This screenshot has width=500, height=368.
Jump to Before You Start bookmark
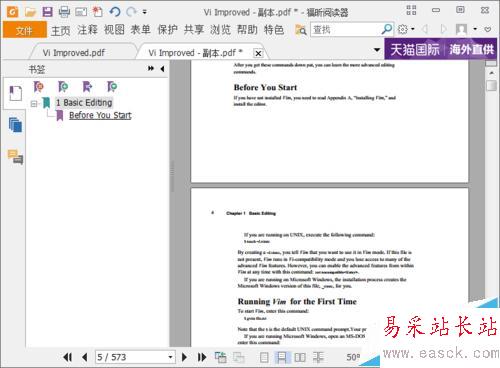coord(100,115)
